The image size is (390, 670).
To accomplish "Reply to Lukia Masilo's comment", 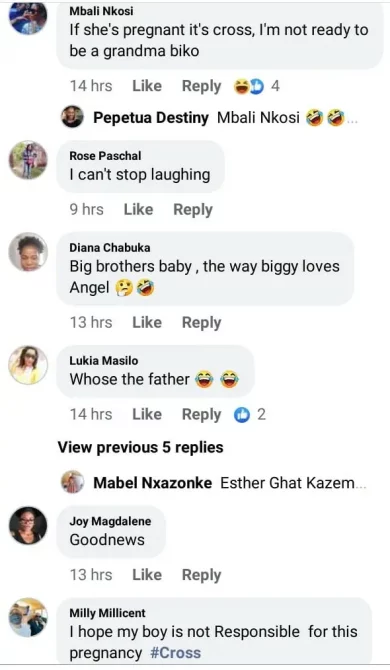I will 202,414.
